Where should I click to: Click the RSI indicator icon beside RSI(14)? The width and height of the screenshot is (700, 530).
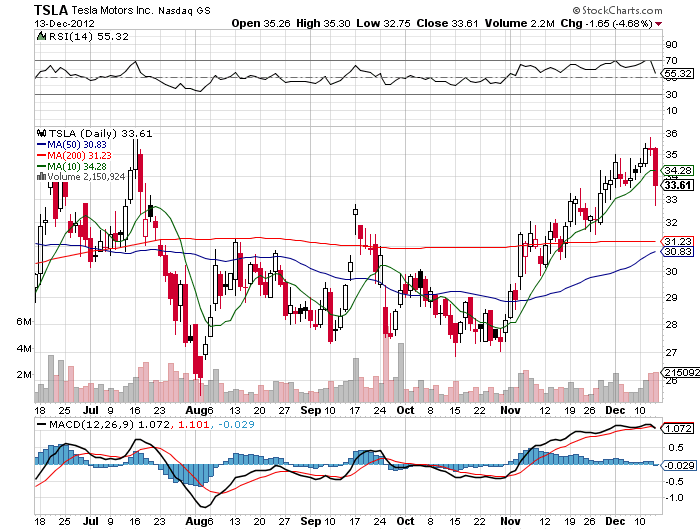pos(42,37)
